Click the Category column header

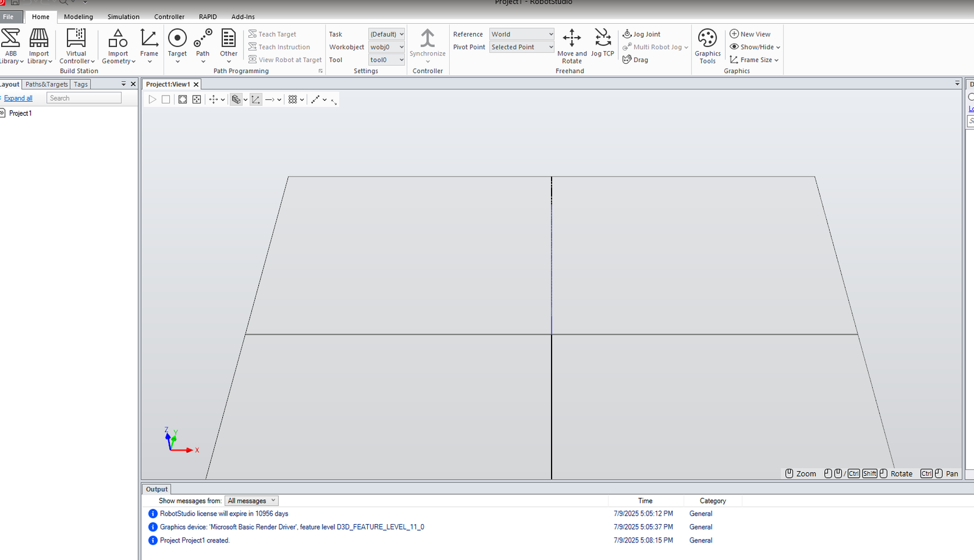[713, 501]
